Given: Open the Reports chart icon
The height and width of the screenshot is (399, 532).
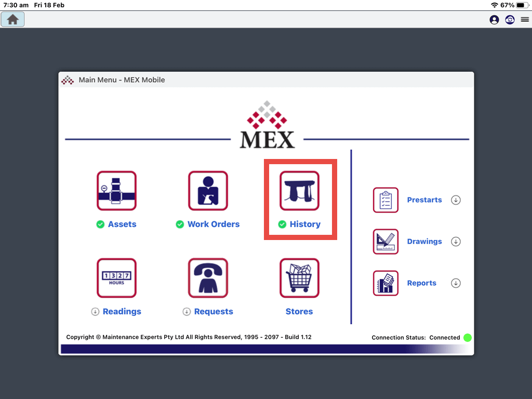Looking at the screenshot, I should [386, 283].
